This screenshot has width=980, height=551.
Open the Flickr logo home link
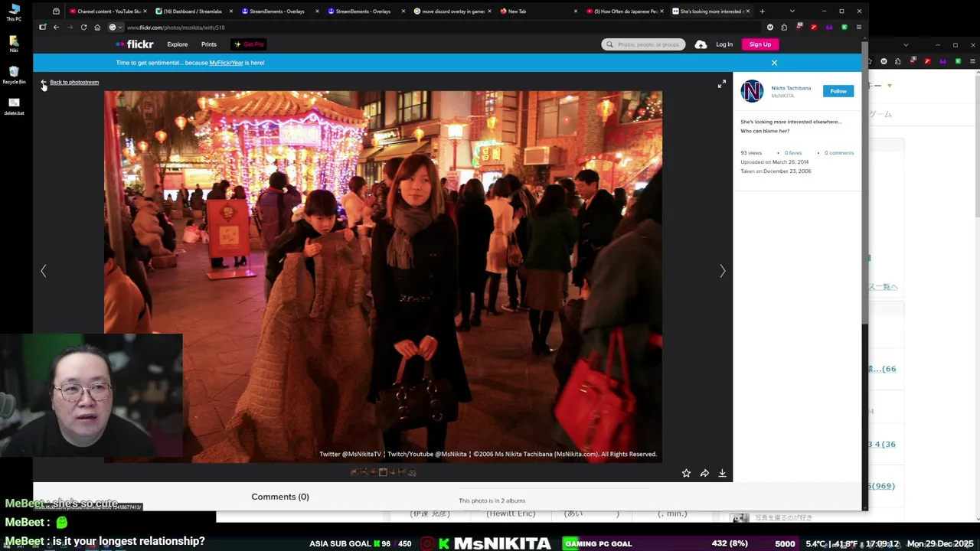coord(135,44)
